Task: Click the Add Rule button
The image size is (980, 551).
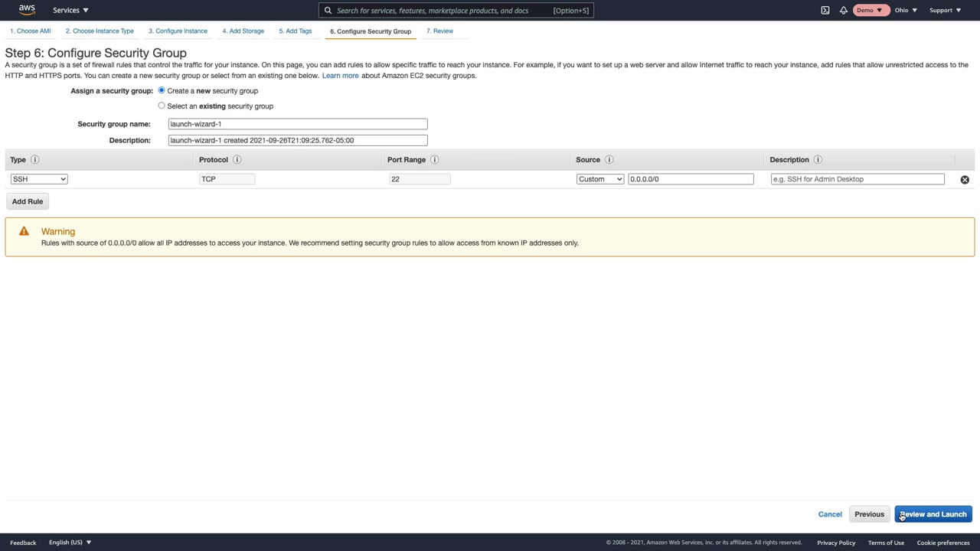Action: 28,201
